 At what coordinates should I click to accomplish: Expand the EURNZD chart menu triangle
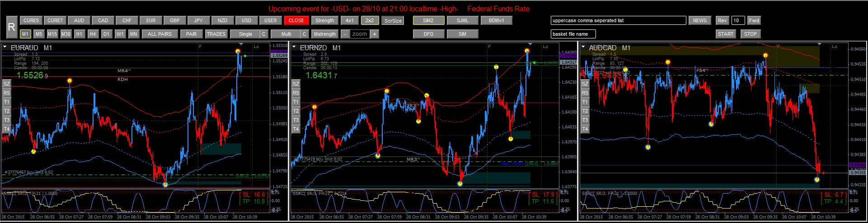coord(294,47)
